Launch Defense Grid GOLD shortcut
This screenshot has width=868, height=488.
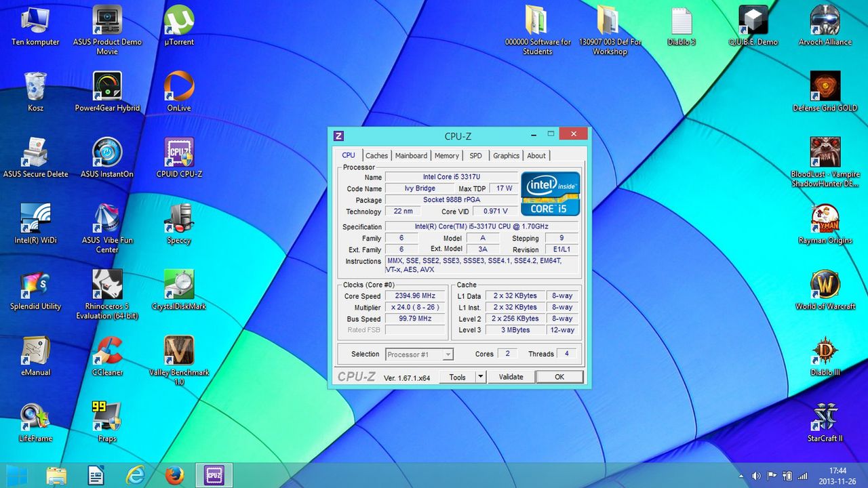click(825, 91)
